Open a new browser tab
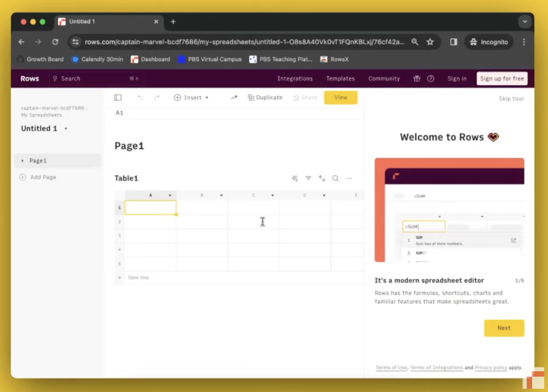Screen dimensions: 548x392 [x=173, y=22]
